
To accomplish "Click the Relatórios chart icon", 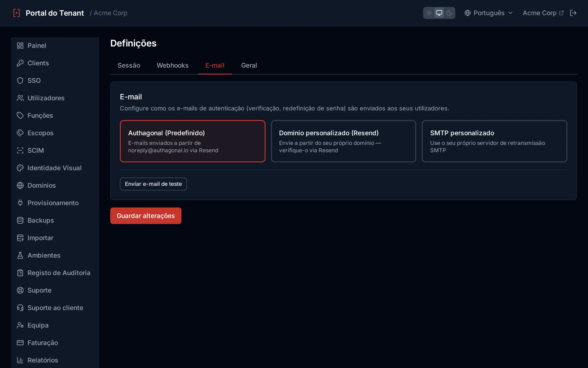I will (x=20, y=360).
